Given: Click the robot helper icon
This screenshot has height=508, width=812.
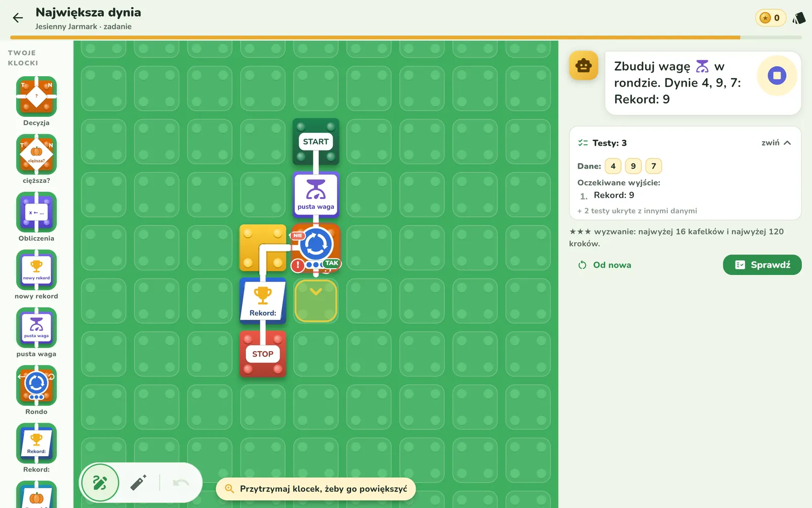Looking at the screenshot, I should [x=584, y=66].
